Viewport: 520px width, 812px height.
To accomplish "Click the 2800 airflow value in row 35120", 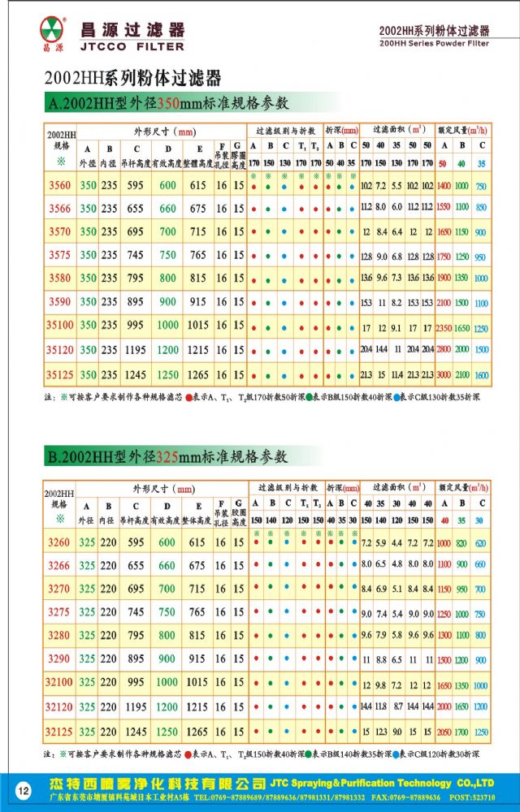I will (444, 349).
